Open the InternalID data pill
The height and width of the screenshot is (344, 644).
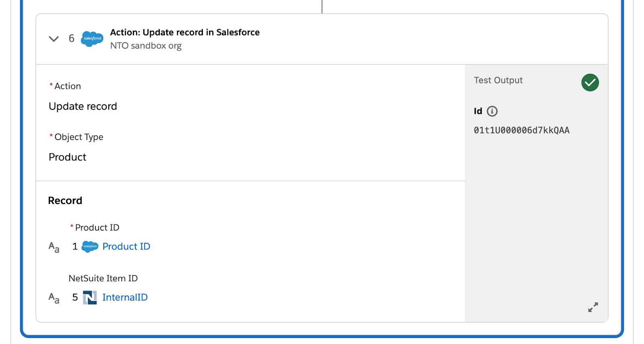coord(125,297)
